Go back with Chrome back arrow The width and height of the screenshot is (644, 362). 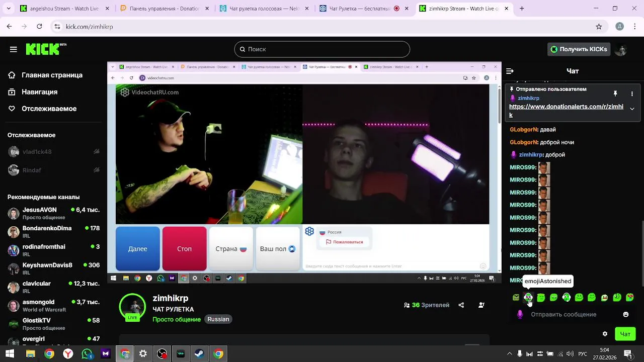(10, 27)
